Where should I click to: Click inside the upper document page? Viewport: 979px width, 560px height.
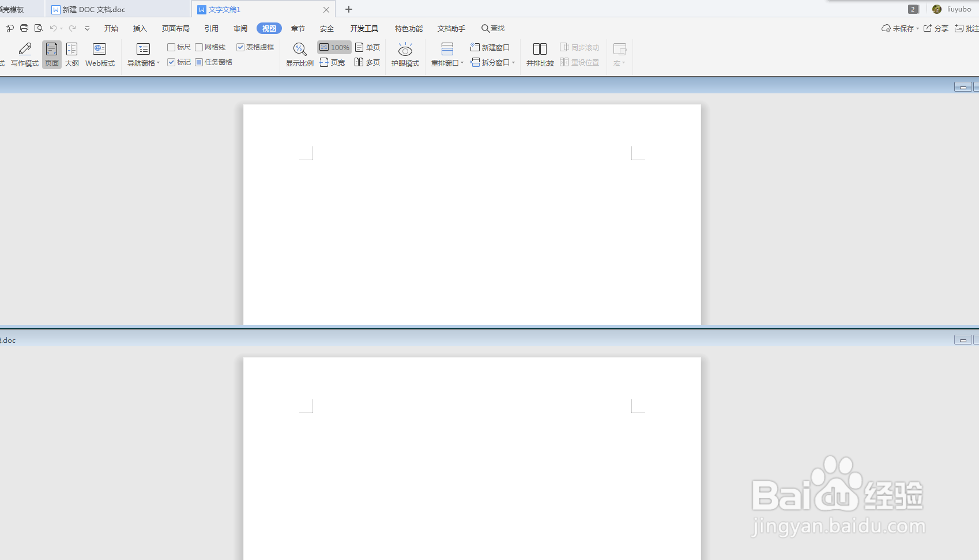coord(472,214)
